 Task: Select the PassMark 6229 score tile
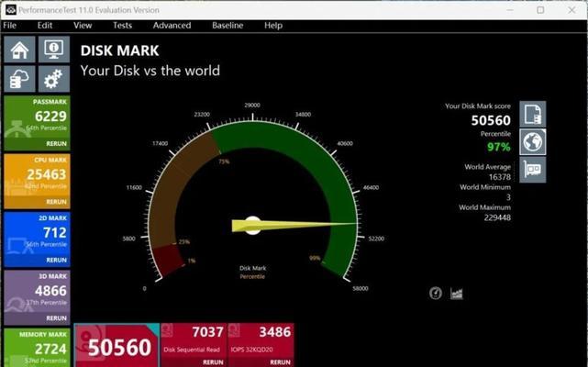click(x=37, y=123)
